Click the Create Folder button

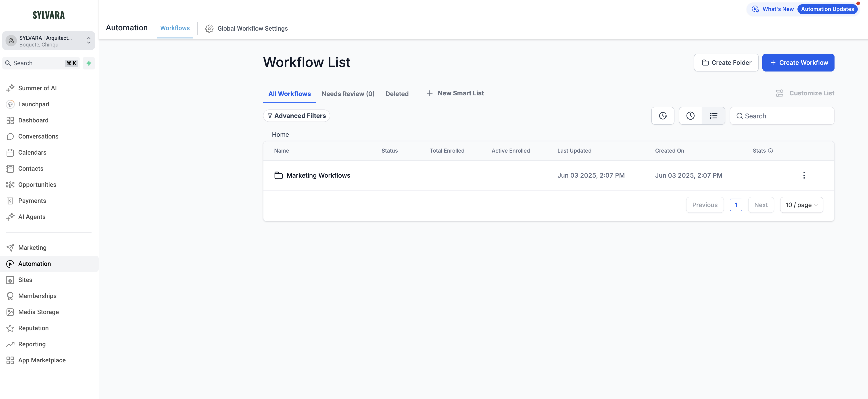point(726,63)
